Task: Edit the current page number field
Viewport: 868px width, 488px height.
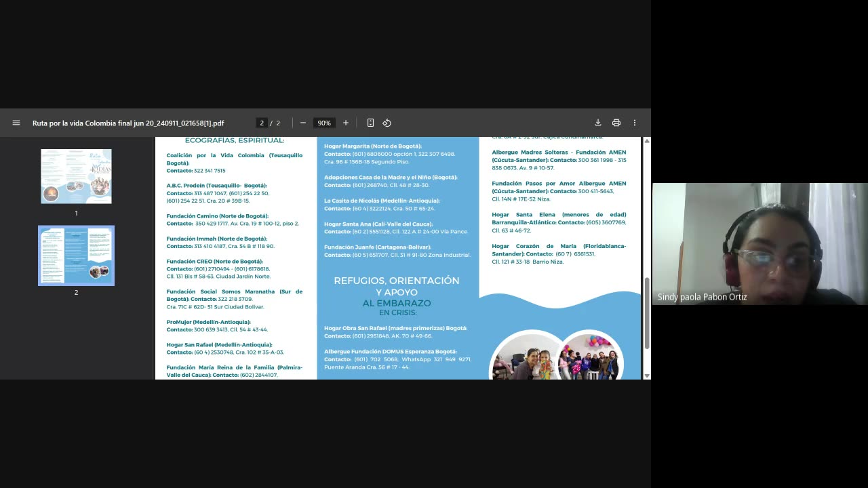Action: pyautogui.click(x=261, y=123)
